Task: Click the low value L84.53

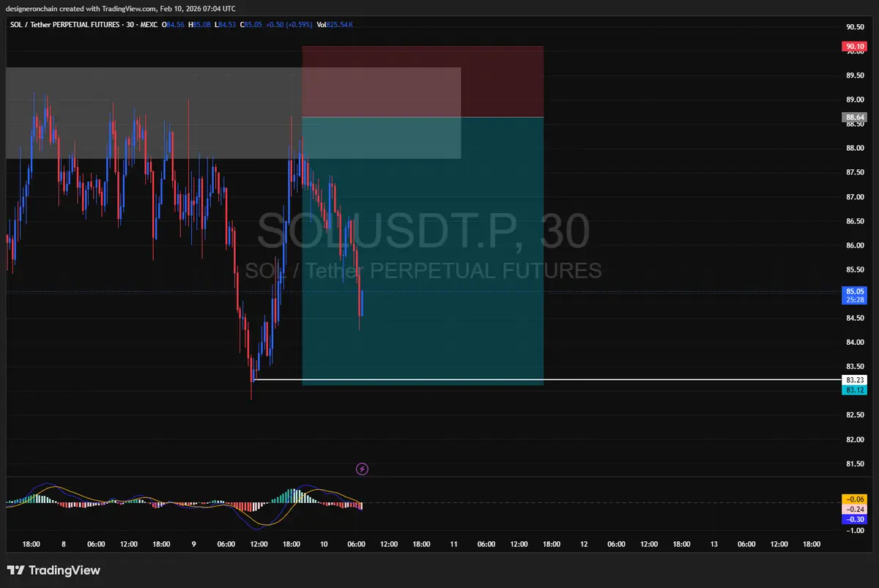Action: [224, 24]
